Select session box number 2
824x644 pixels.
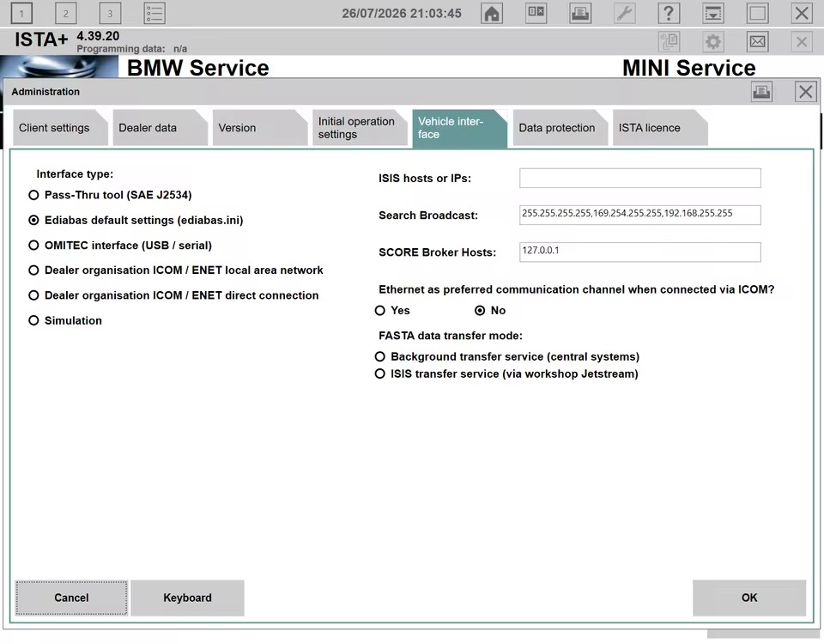pos(66,13)
